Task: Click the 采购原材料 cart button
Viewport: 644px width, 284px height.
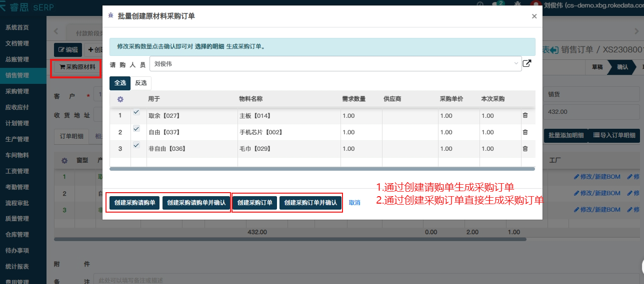Action: point(77,67)
